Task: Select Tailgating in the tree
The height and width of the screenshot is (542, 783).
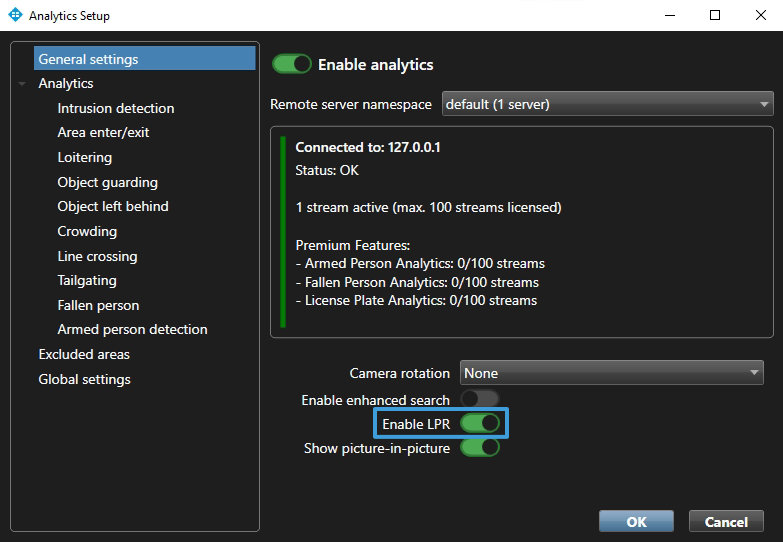Action: (87, 280)
